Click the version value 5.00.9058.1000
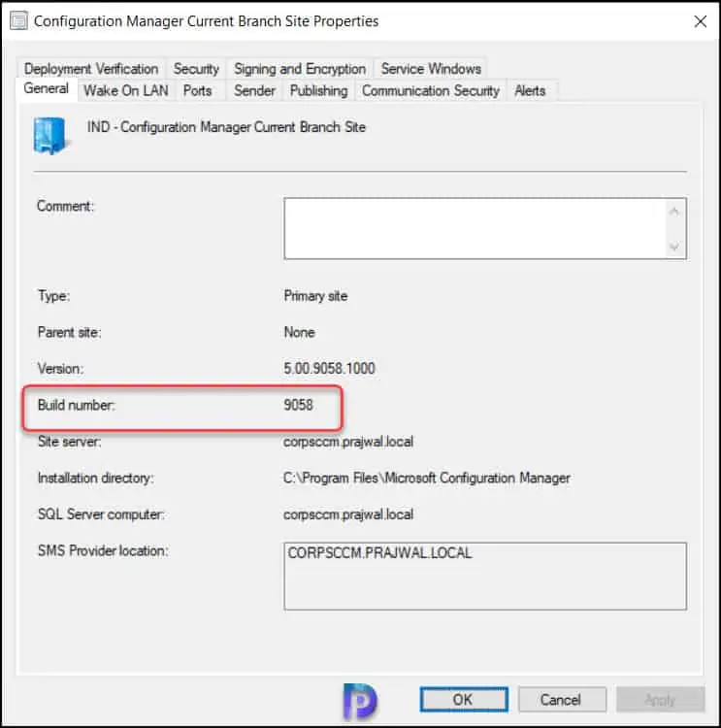This screenshot has width=721, height=728. 329,369
